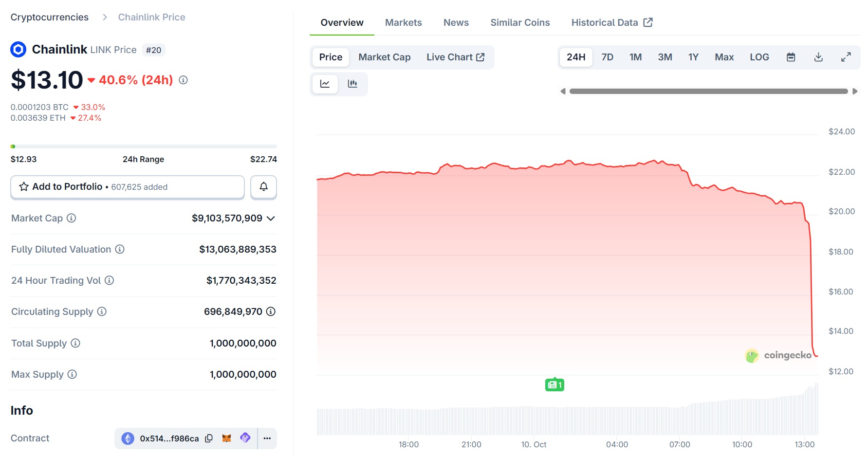The image size is (868, 457).
Task: Click the $13,063,889,353 valuation value
Action: (x=238, y=249)
